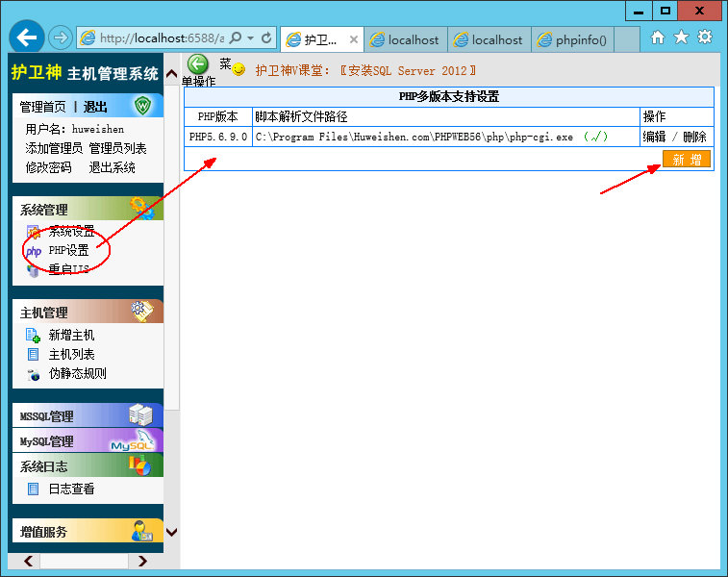
Task: Click the 主机管理 gear document icon
Action: tap(141, 311)
